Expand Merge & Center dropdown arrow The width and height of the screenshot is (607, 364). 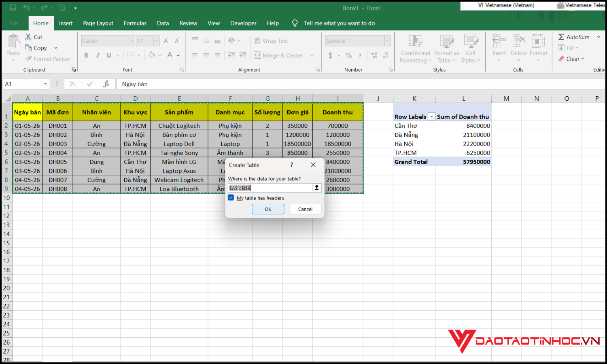(312, 55)
